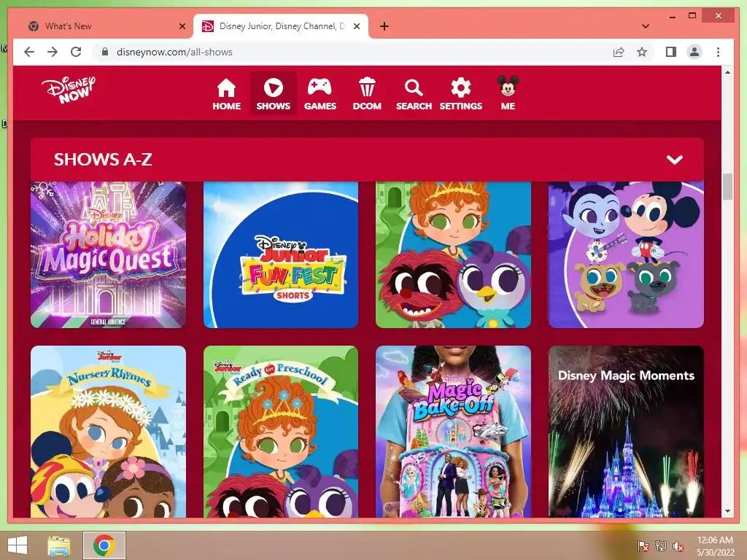Click the address bar URL
This screenshot has width=747, height=560.
[174, 52]
